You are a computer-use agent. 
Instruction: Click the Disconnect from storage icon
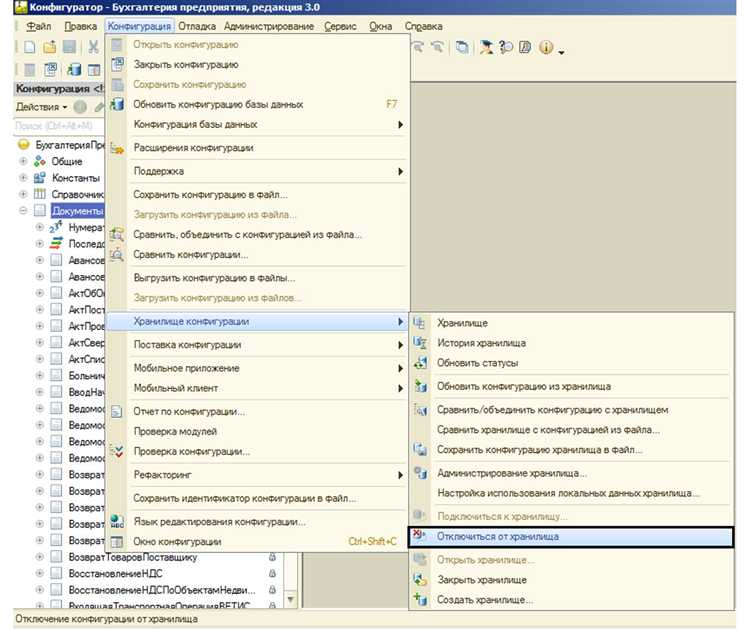420,537
